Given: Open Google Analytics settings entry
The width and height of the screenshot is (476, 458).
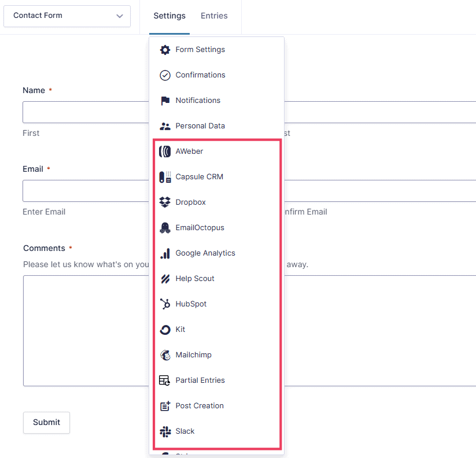Looking at the screenshot, I should 217,253.
